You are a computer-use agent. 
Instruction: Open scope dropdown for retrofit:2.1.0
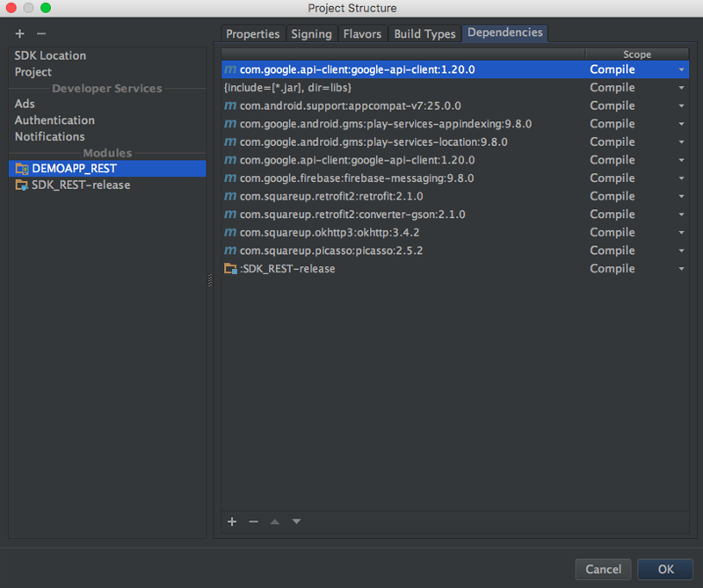[682, 196]
